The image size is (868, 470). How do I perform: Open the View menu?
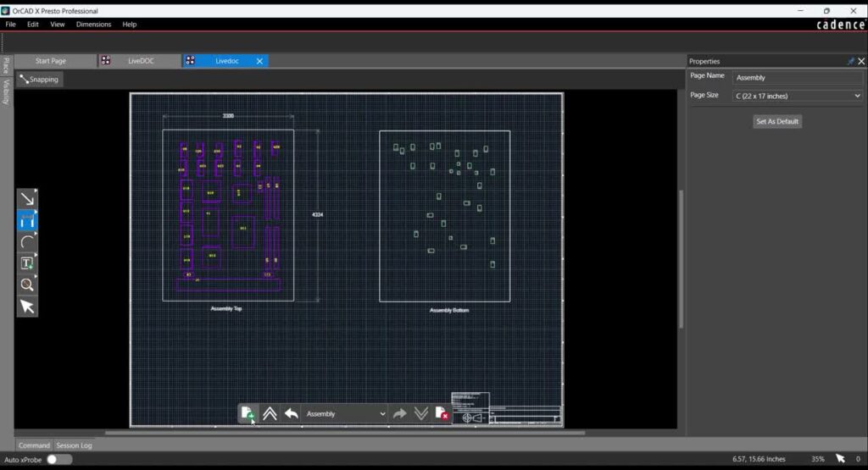point(57,25)
